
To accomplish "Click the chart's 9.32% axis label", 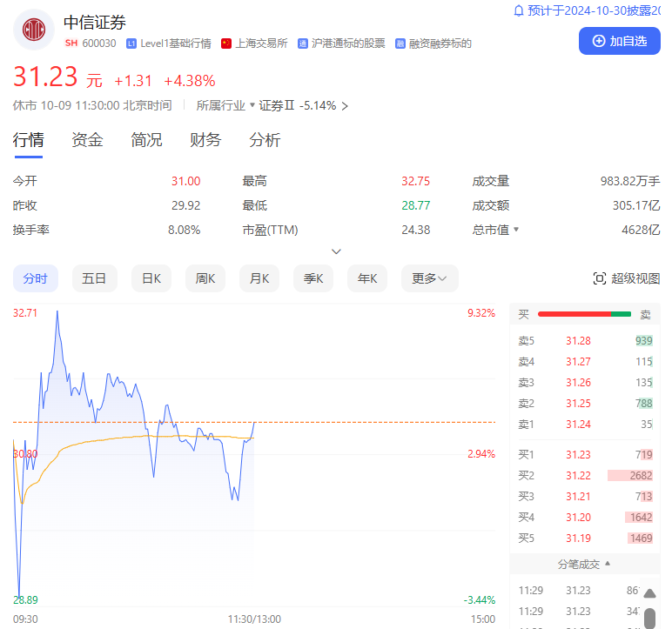I will 481,313.
